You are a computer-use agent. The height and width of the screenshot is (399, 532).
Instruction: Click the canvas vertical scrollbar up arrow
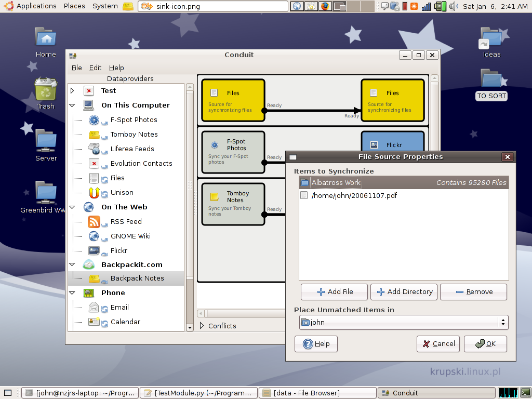[435, 78]
